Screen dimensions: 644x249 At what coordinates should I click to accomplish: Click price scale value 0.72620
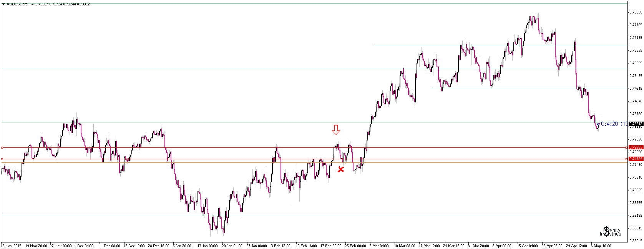point(636,139)
